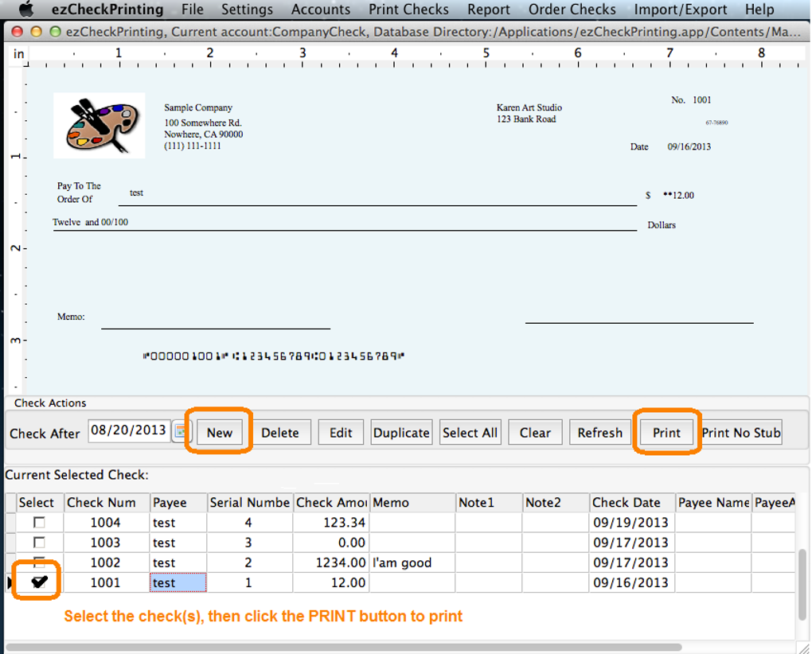Tick the checkbox for check 1002
Image resolution: width=812 pixels, height=654 pixels.
click(39, 562)
